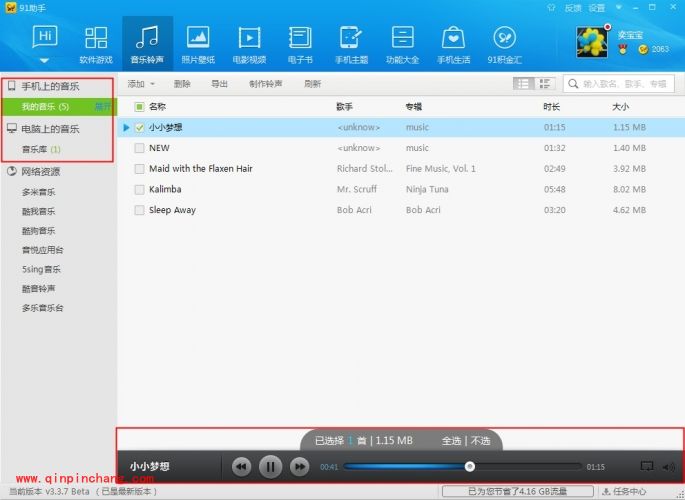The image size is (685, 500).
Task: Open 酷我音乐 network source
Action: 39,211
